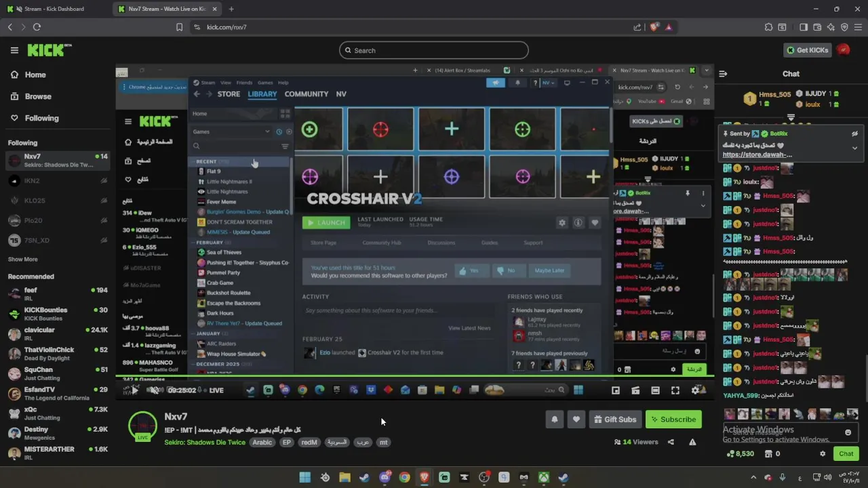Show hidden system tray icons
This screenshot has height=488, width=868.
pos(753,477)
